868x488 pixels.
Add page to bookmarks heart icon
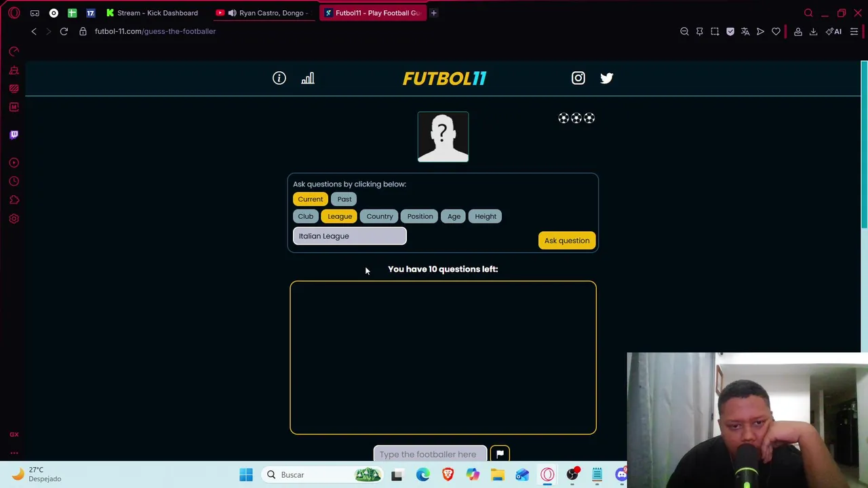(776, 31)
